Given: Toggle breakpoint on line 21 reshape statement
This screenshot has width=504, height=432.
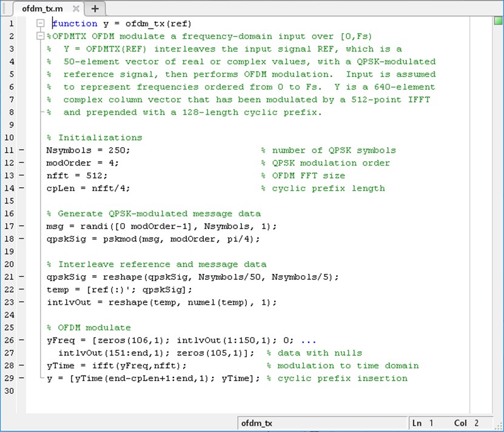Looking at the screenshot, I should pos(22,277).
